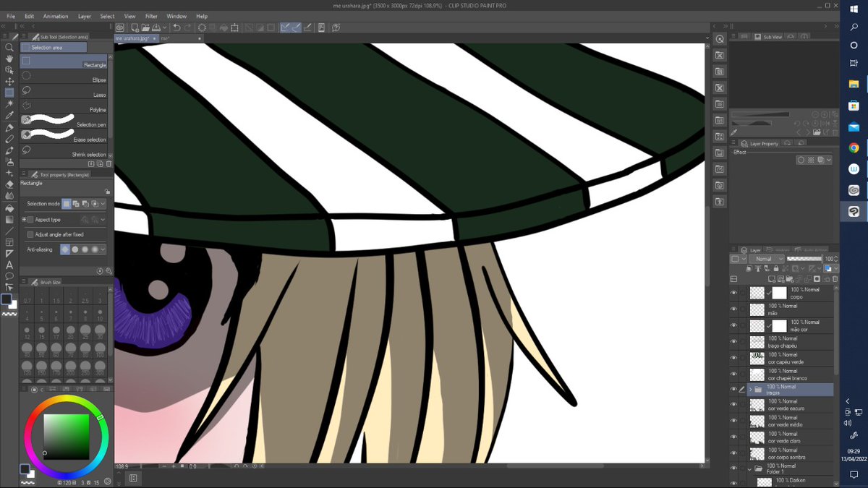Select the cor chapéi branco layer thumbnail
The width and height of the screenshot is (868, 488).
[757, 374]
